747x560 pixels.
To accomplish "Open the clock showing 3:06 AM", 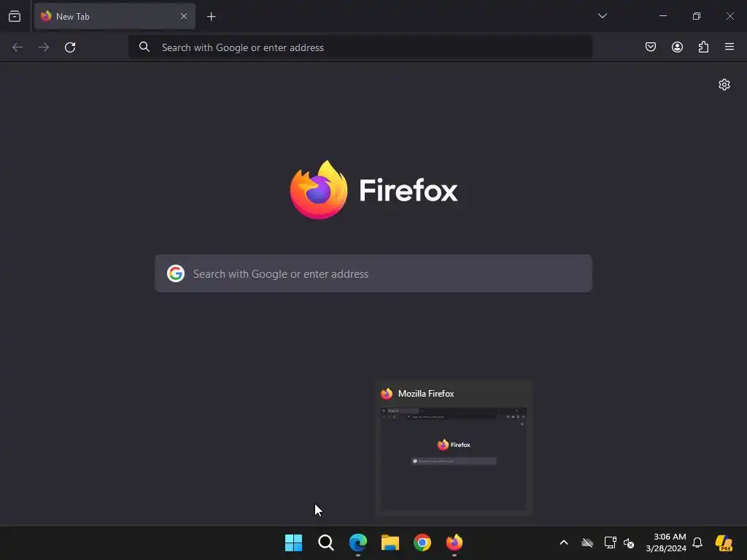I will click(x=666, y=542).
